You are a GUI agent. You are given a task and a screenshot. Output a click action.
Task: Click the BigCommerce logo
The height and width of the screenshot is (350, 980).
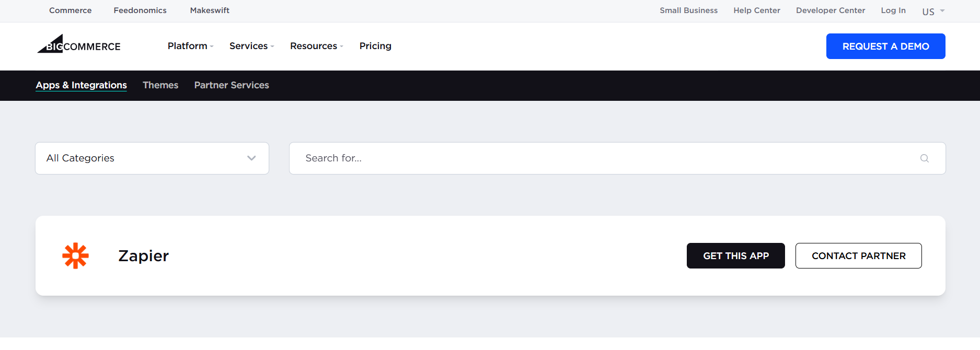[x=79, y=45]
